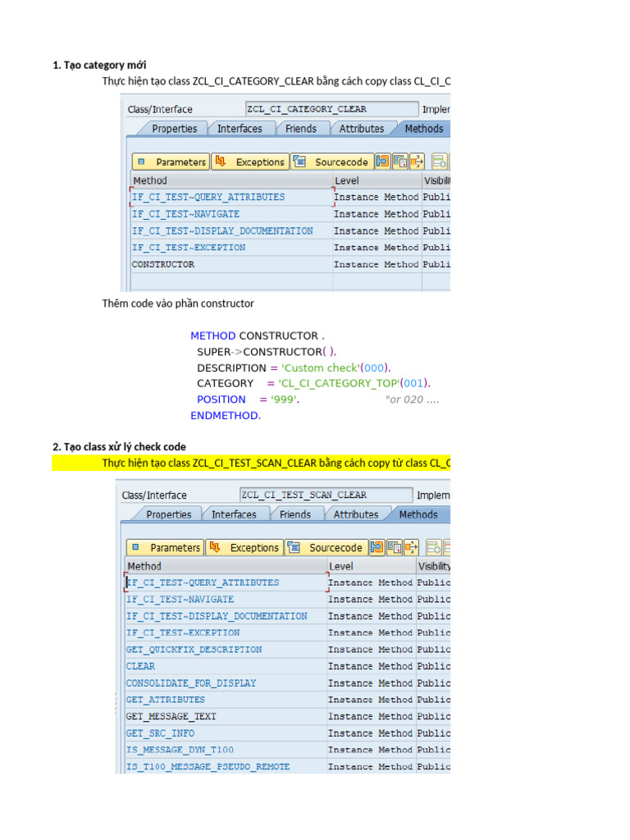The height and width of the screenshot is (840, 630).
Task: Click first icon right of Sourcecode, SCAN_CLEAR toolbar
Action: (377, 548)
